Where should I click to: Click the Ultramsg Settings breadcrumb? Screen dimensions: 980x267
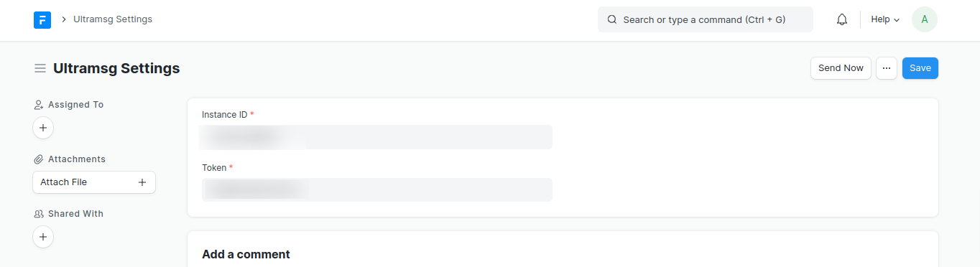[x=113, y=19]
